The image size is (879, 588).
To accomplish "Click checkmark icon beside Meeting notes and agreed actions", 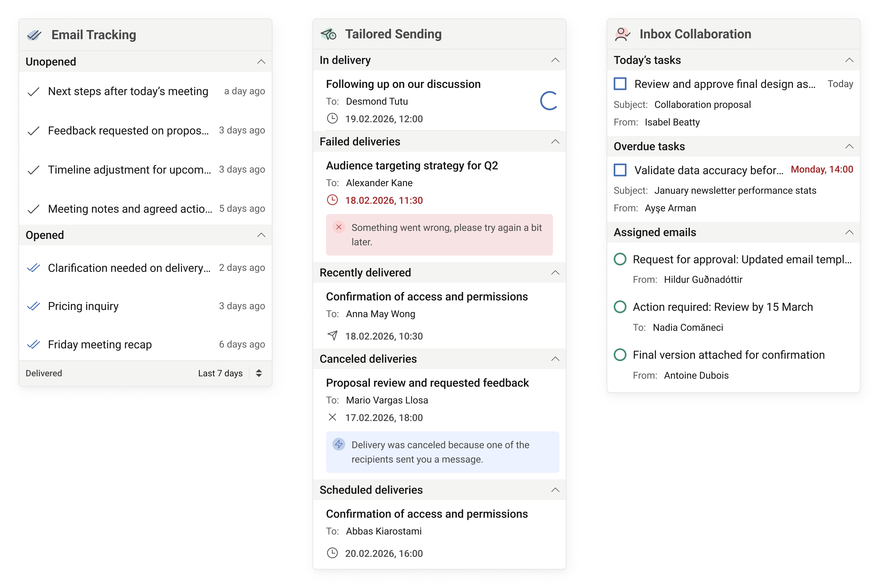I will pyautogui.click(x=34, y=209).
